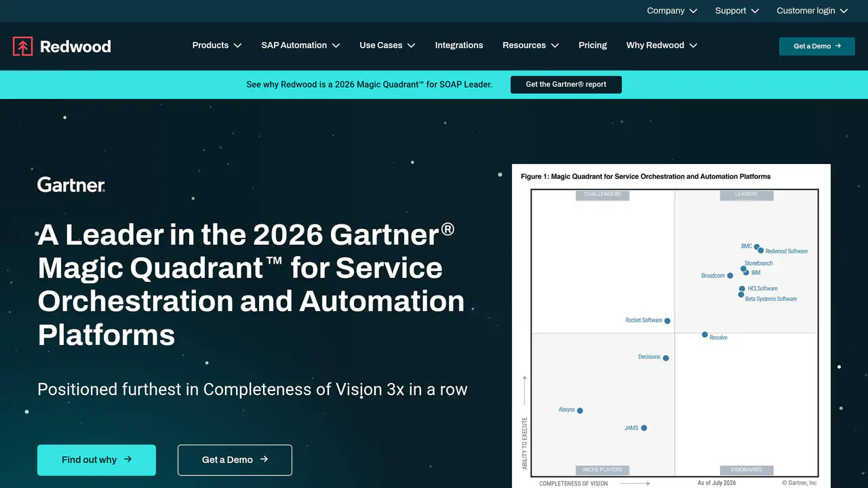
Task: Expand the Use Cases menu chevron
Action: coord(411,45)
